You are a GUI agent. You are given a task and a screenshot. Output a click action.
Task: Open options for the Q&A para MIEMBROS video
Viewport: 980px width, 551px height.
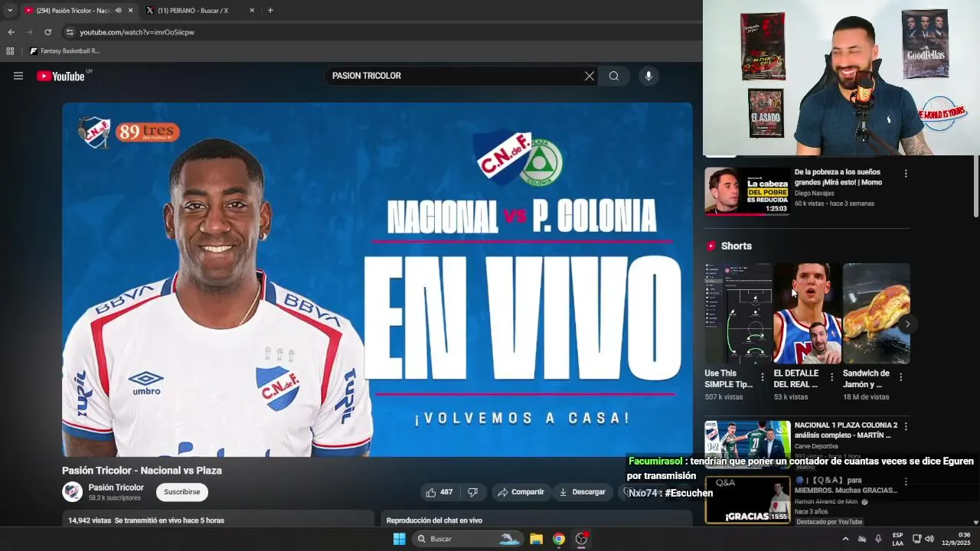(x=906, y=482)
